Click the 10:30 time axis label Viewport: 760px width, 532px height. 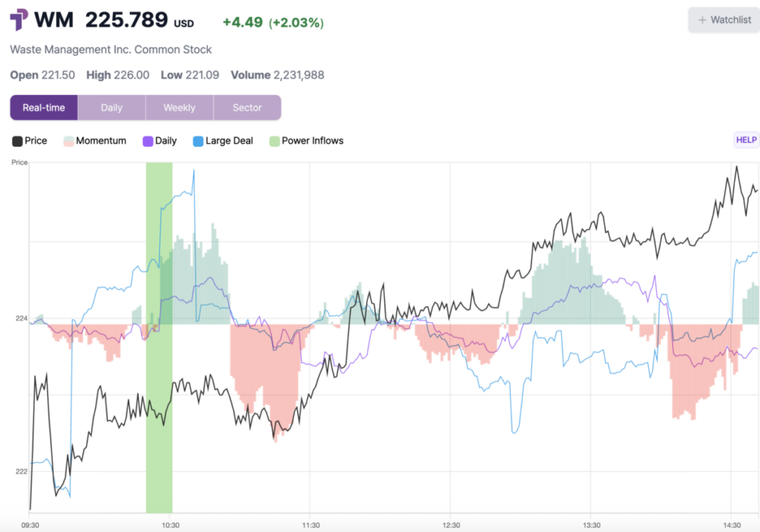click(x=171, y=525)
